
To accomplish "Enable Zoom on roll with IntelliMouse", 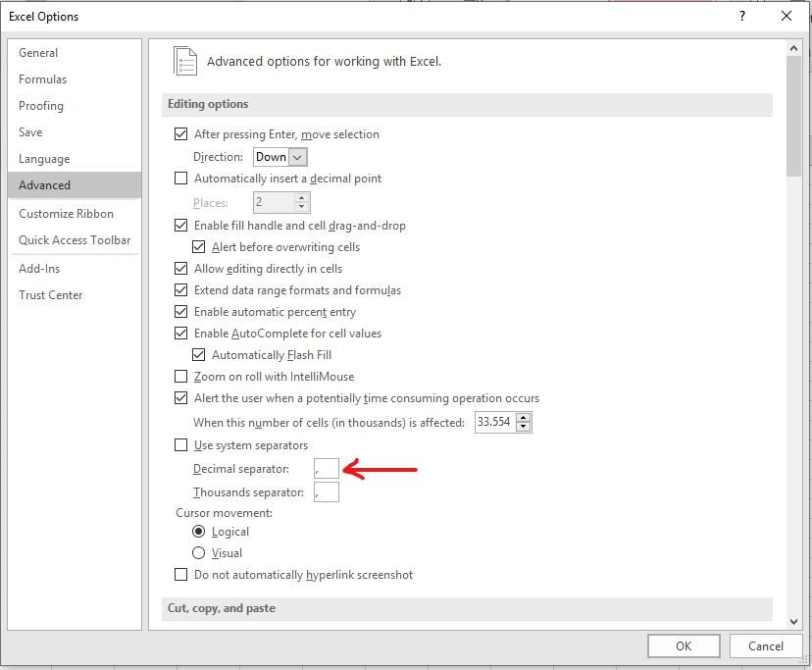I will pyautogui.click(x=181, y=376).
